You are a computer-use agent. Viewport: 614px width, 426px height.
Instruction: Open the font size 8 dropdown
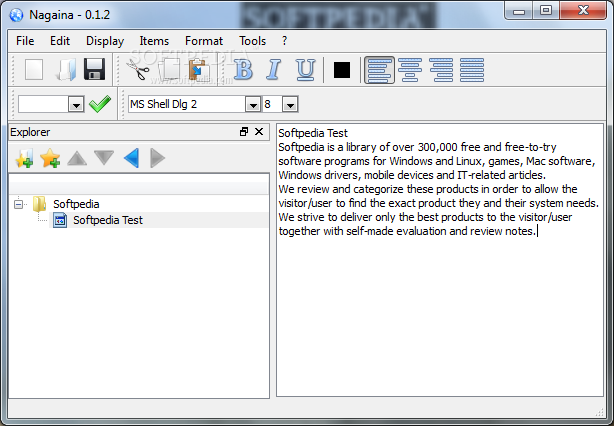click(290, 105)
